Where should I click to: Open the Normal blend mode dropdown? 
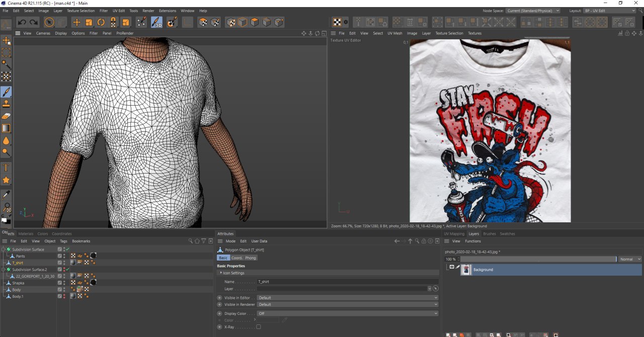pos(630,259)
